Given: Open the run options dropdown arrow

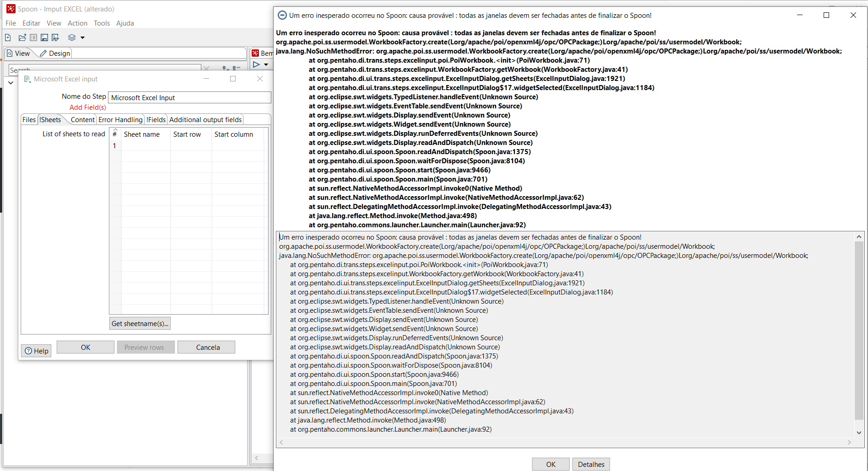Looking at the screenshot, I should 266,65.
